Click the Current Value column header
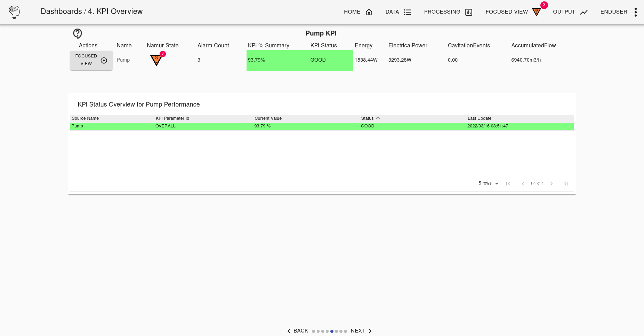 (268, 118)
